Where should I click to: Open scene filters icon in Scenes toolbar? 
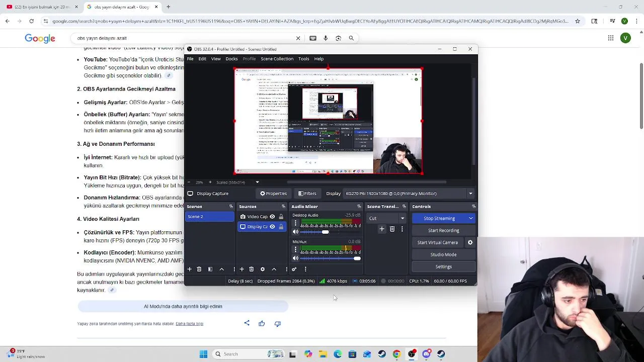(210, 269)
